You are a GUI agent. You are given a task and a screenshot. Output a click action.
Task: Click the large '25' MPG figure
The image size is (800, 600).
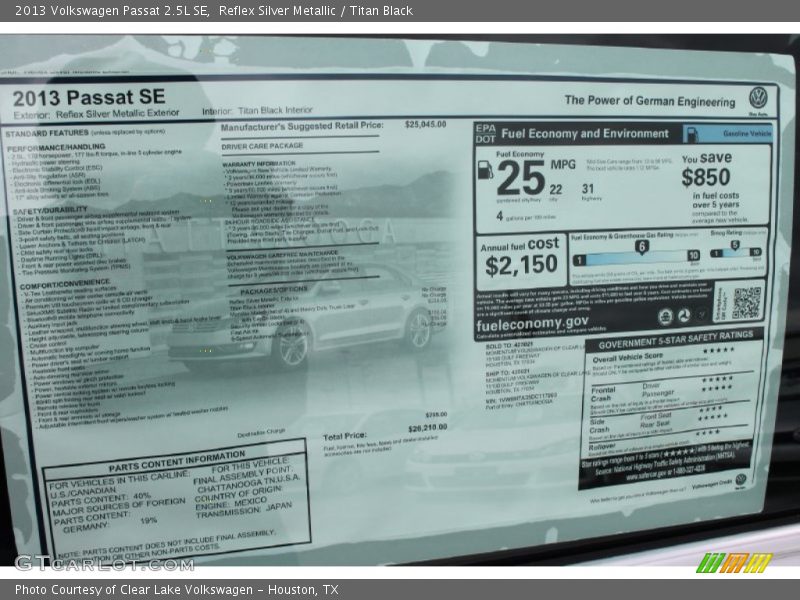[521, 178]
